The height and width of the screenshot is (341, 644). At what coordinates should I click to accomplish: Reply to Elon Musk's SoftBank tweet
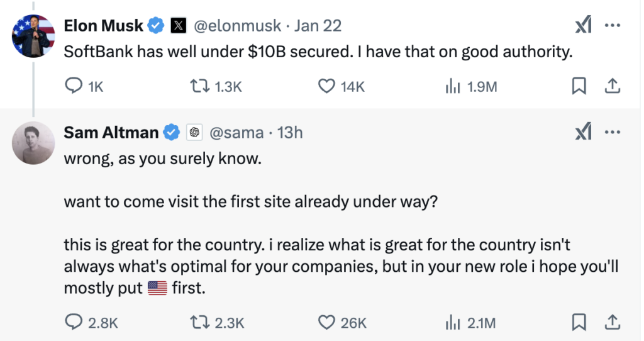pyautogui.click(x=75, y=86)
